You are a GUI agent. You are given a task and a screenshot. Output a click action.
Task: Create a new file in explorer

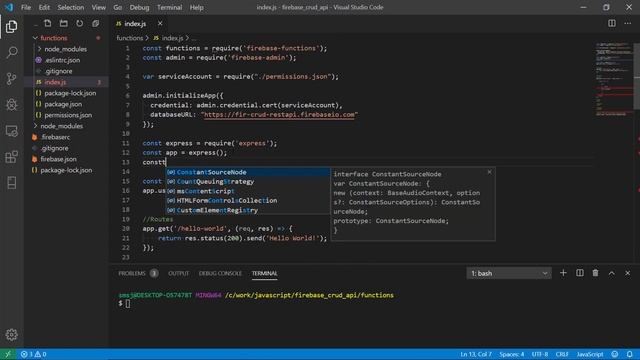pyautogui.click(x=48, y=24)
